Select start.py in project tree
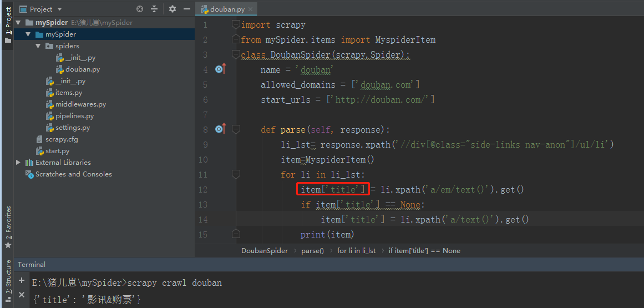This screenshot has width=644, height=308. (x=58, y=151)
